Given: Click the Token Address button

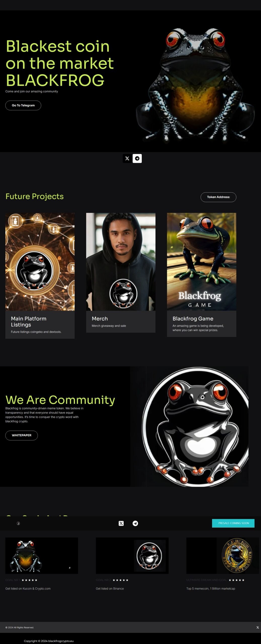Looking at the screenshot, I should pos(218,197).
